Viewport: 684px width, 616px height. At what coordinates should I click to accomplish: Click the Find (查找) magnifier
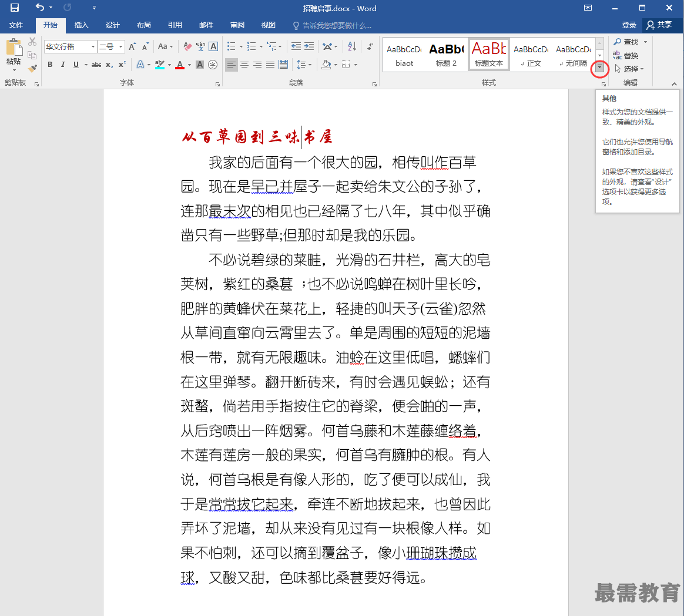(x=626, y=42)
